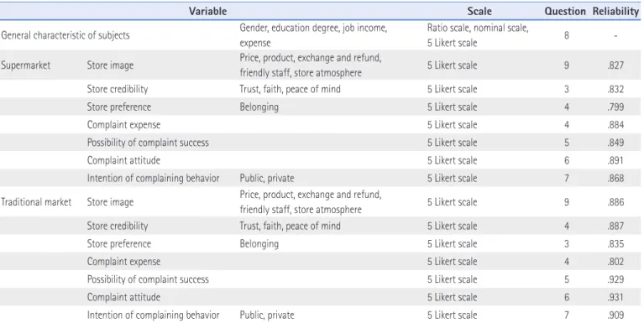Click 'Intention of complaining behavior' in .868 row
This screenshot has height=323, width=644.
coord(153,178)
